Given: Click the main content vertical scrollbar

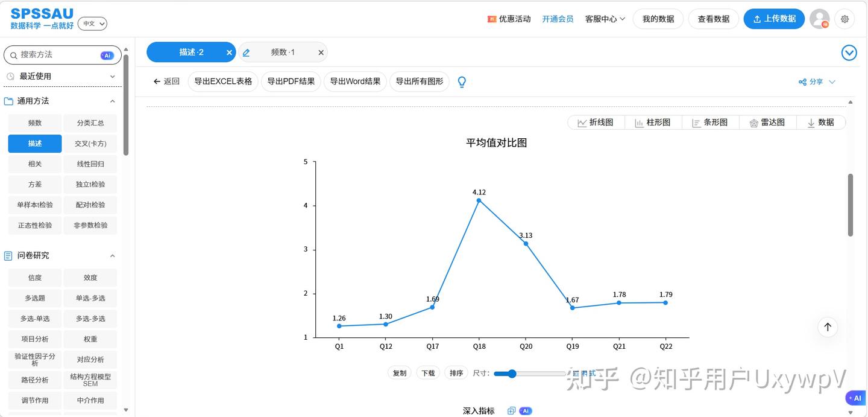Looking at the screenshot, I should (x=851, y=205).
